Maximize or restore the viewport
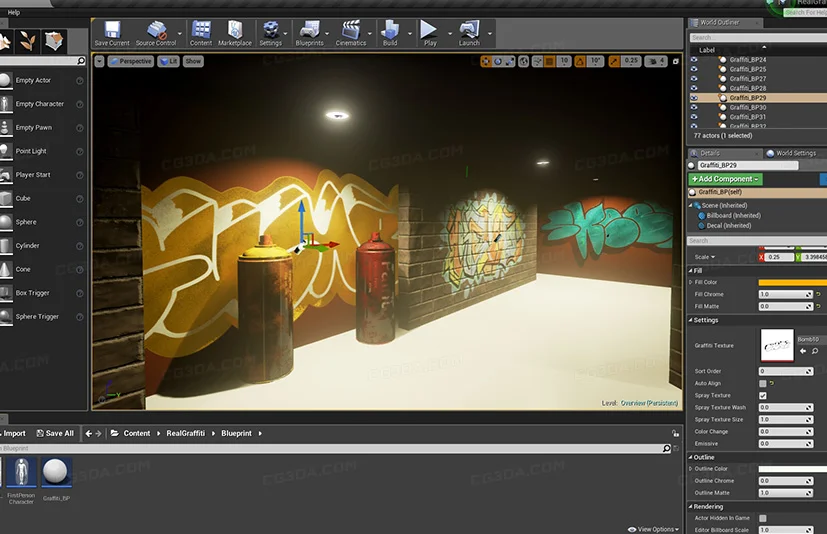 (x=676, y=62)
